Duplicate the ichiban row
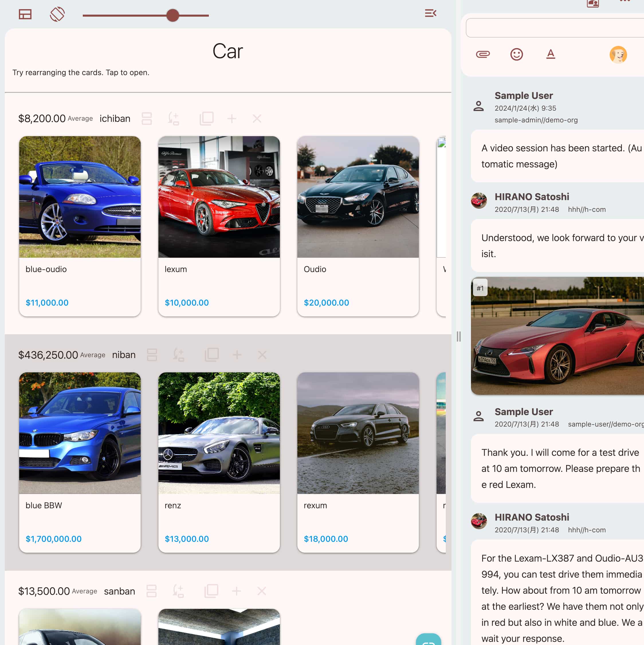The image size is (644, 645). (207, 118)
